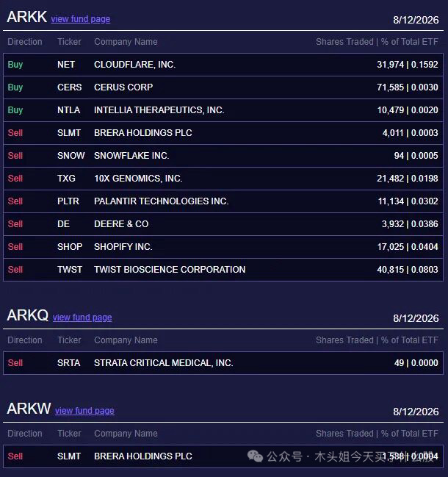Viewport: 448px width, 477px height.
Task: Select the NTLA ticker
Action: point(69,110)
